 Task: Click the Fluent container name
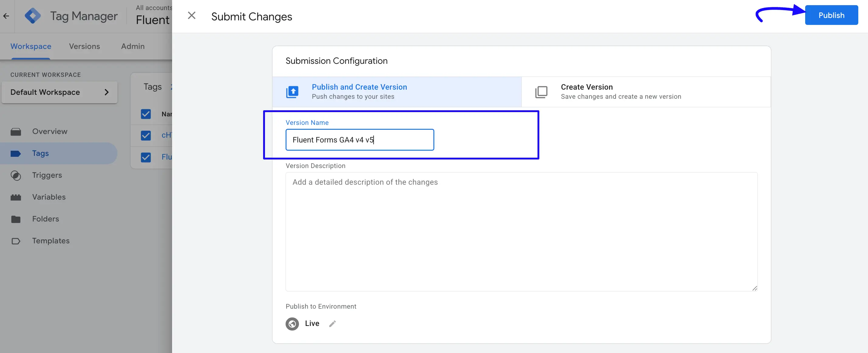click(153, 20)
